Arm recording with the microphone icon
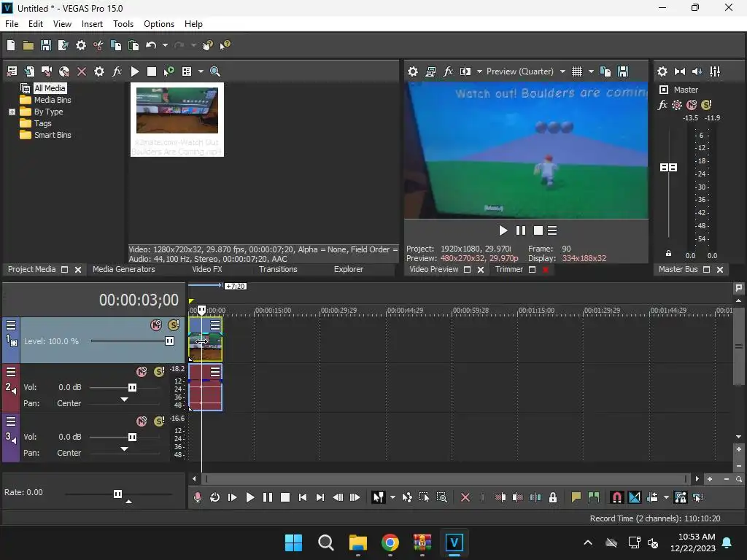Viewport: 747px width, 560px height. pos(198,497)
